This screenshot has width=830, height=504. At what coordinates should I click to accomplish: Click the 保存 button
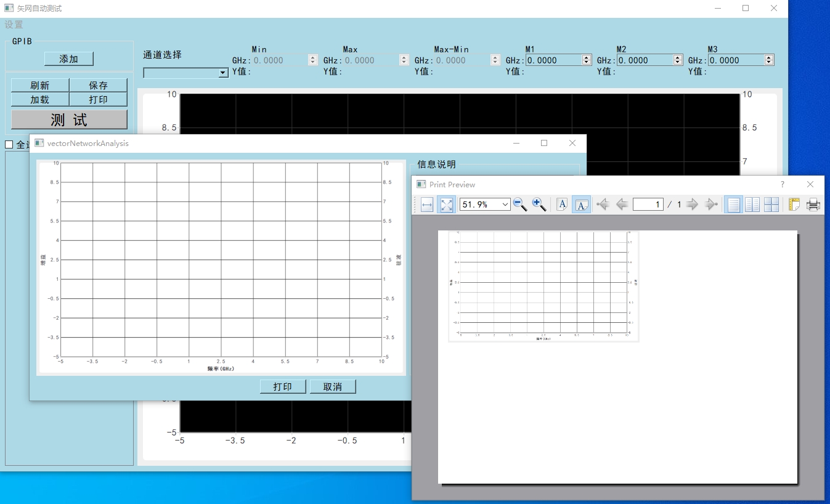click(x=99, y=86)
